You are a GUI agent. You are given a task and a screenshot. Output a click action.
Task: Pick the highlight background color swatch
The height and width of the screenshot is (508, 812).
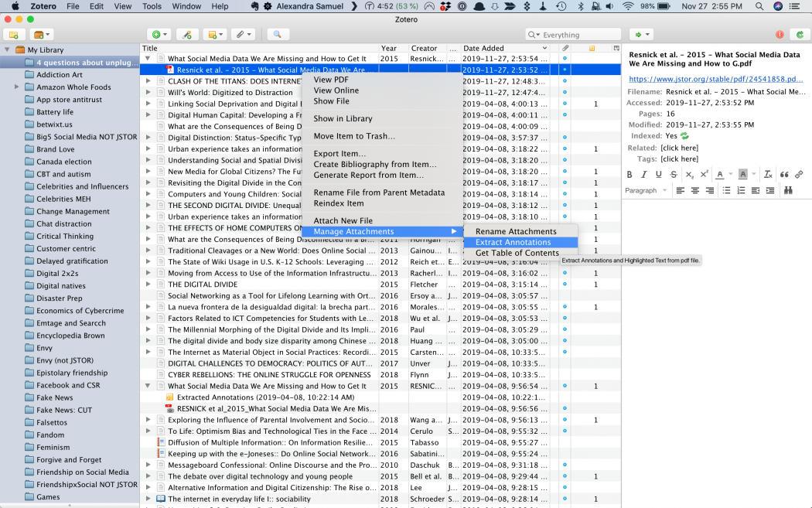click(743, 175)
